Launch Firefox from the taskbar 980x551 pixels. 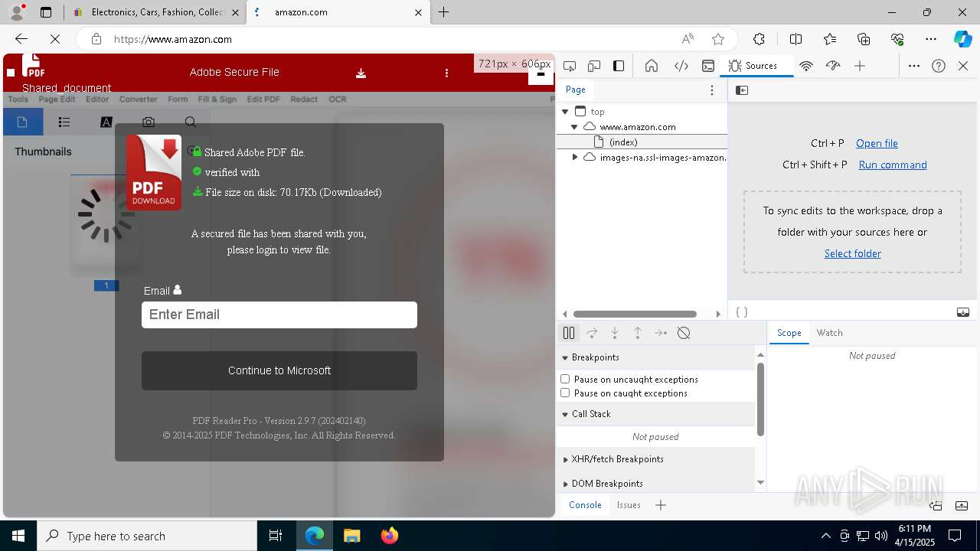click(x=389, y=536)
